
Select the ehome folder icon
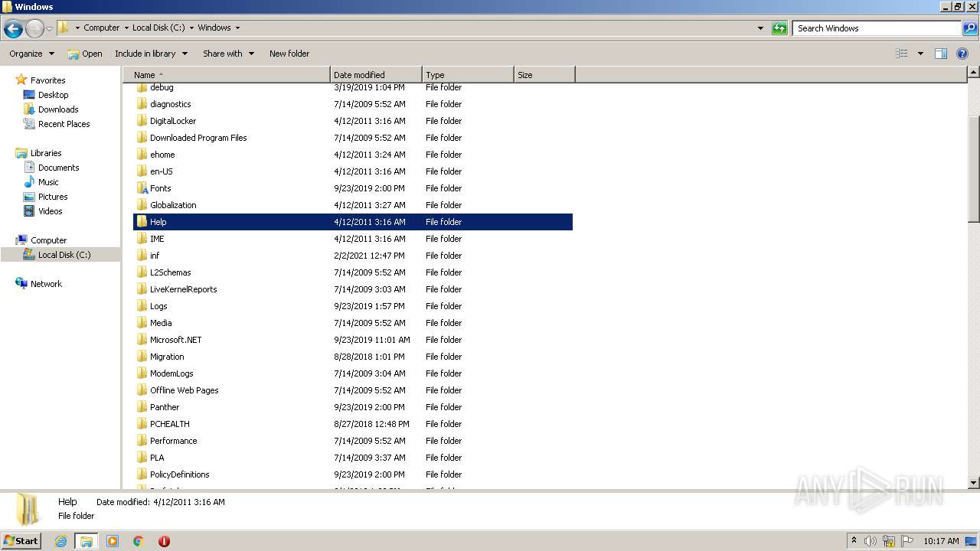click(142, 155)
